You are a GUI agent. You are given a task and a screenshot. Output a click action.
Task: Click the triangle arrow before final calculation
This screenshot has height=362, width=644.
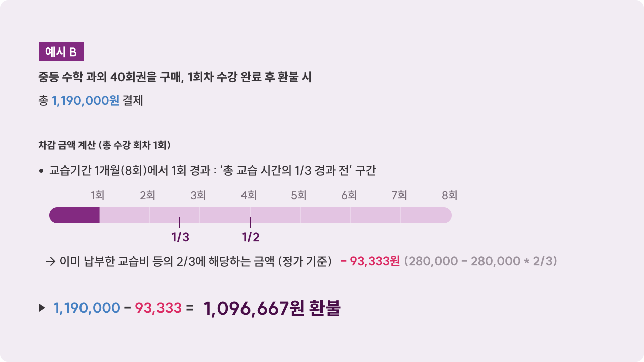tap(42, 308)
